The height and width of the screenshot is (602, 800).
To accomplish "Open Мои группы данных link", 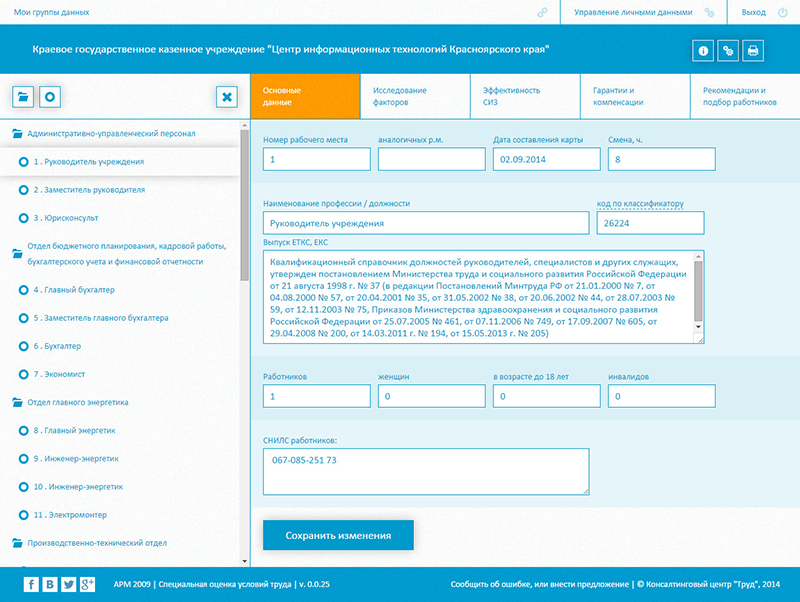I will pyautogui.click(x=51, y=12).
